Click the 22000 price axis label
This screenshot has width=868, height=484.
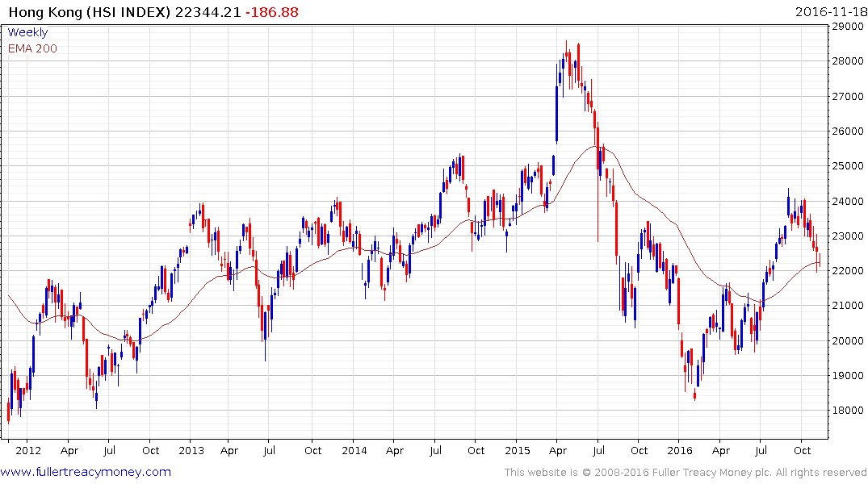tap(848, 271)
